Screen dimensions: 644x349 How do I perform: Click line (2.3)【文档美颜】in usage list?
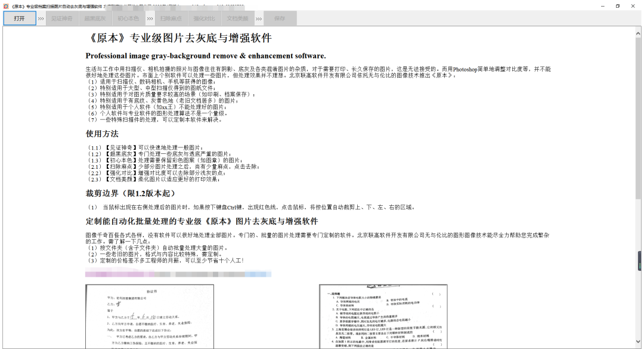[x=153, y=179]
